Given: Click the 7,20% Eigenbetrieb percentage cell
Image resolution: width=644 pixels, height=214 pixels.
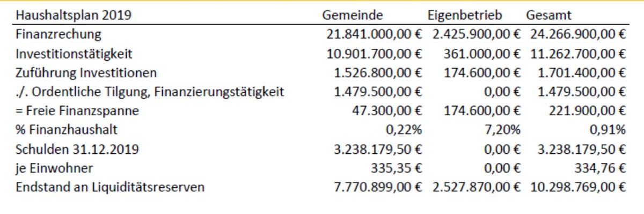Looking at the screenshot, I should [503, 130].
